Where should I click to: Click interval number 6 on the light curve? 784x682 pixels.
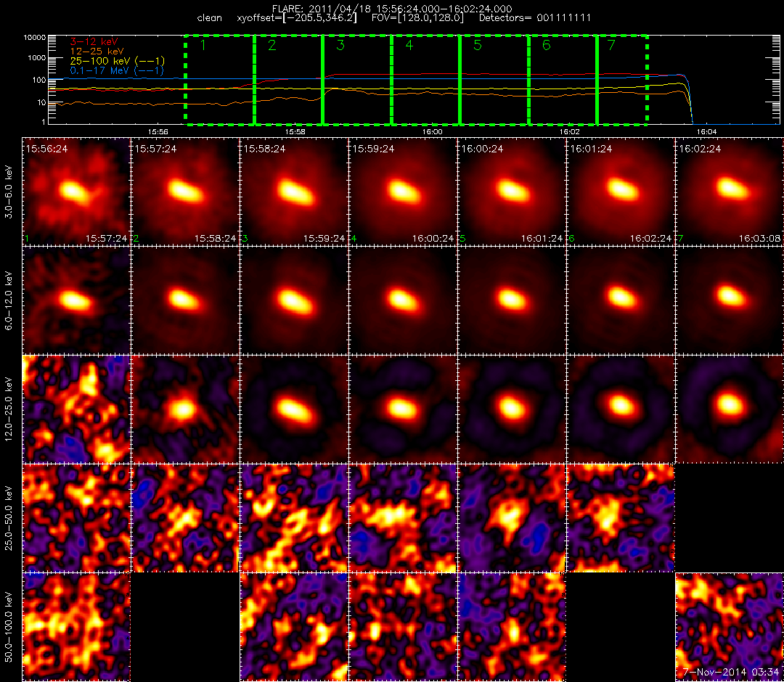point(547,46)
